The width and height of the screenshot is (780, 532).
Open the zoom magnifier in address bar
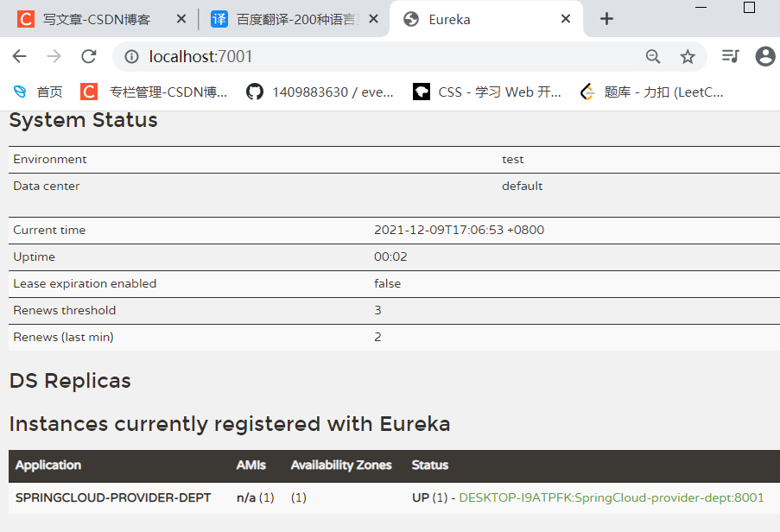[653, 57]
